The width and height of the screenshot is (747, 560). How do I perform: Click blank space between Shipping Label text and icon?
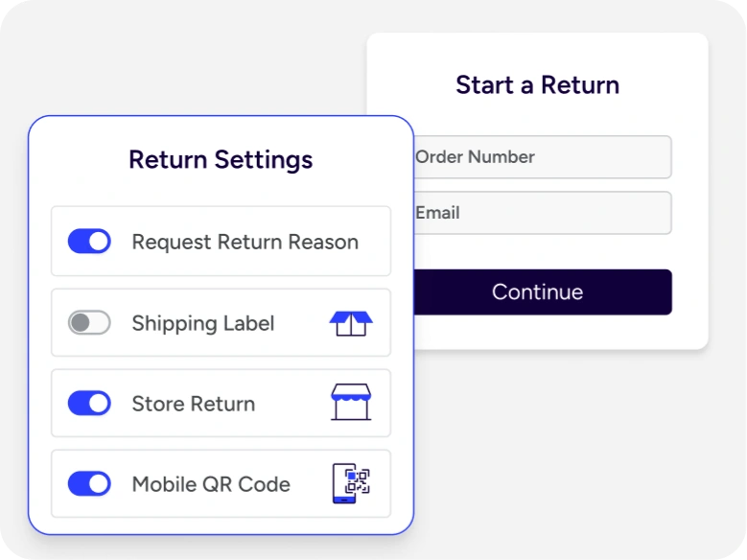point(301,324)
